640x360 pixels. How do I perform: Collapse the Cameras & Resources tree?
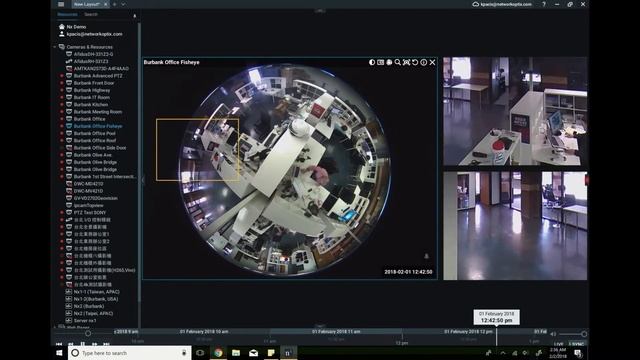pos(55,47)
